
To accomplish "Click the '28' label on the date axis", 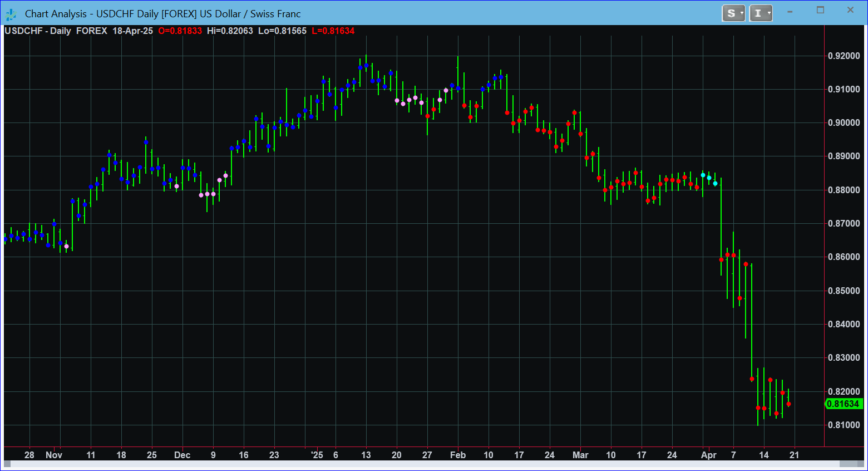I will click(29, 455).
